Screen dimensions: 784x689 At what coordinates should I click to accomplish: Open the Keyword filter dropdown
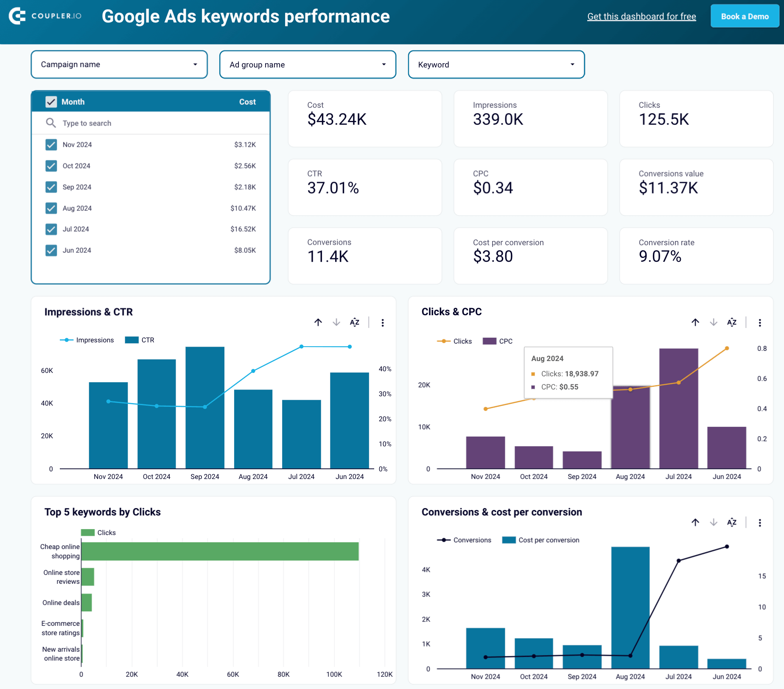click(496, 64)
